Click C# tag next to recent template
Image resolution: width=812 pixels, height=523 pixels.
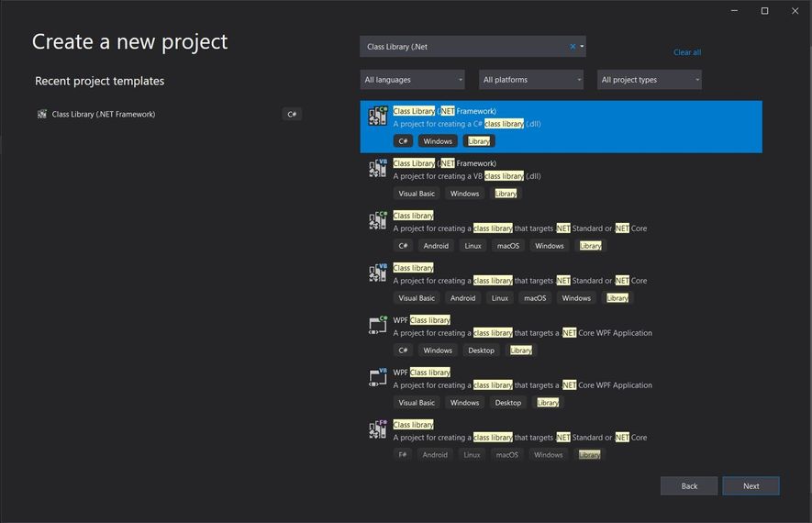pyautogui.click(x=292, y=114)
